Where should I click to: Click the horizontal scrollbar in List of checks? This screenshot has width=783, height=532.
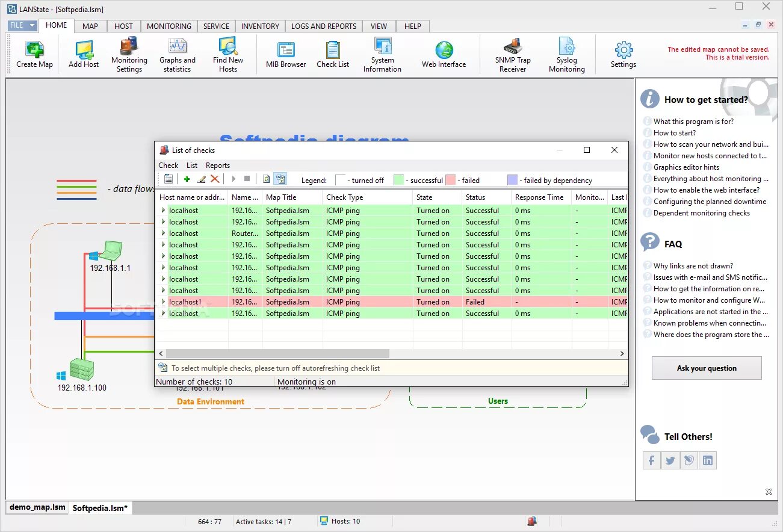click(x=277, y=354)
